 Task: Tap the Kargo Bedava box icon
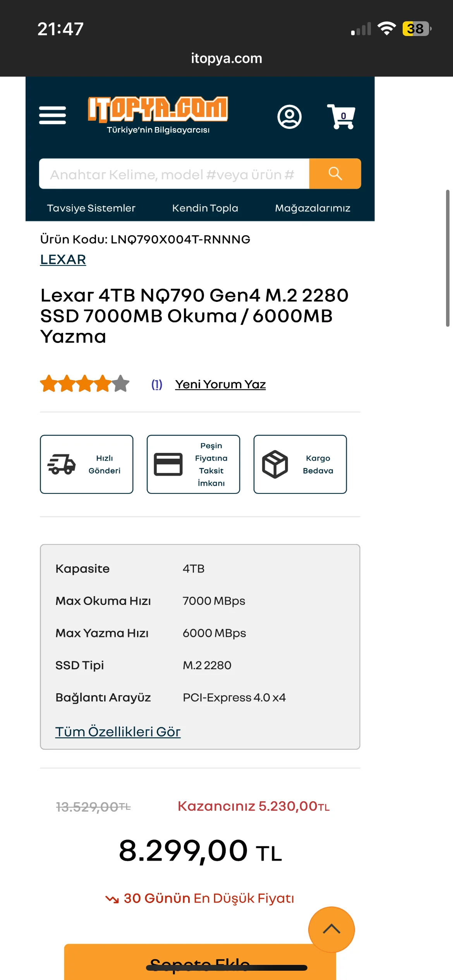coord(275,464)
